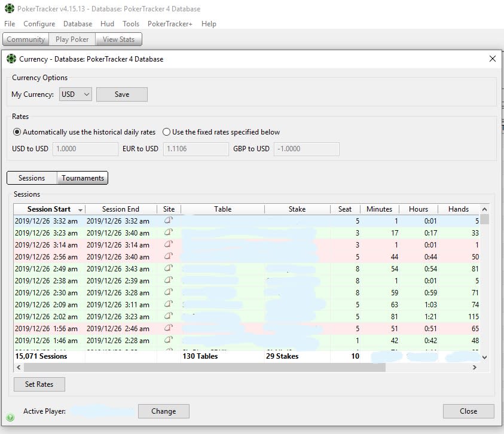This screenshot has width=504, height=434.
Task: Sort by Site column header
Action: pos(169,209)
